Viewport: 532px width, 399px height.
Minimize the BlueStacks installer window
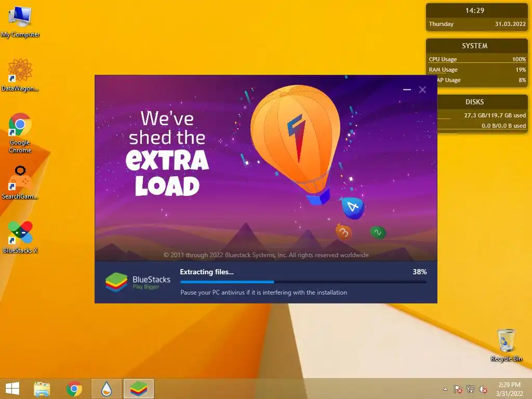coord(407,89)
